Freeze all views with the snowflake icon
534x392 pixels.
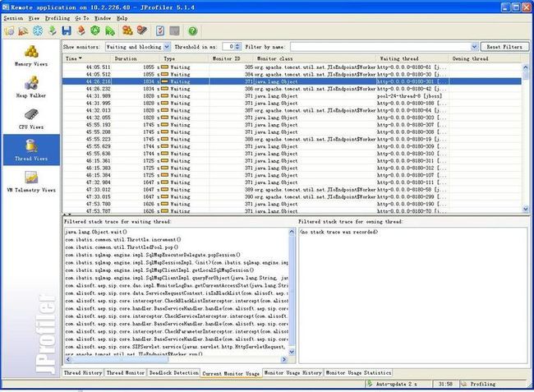coord(38,31)
